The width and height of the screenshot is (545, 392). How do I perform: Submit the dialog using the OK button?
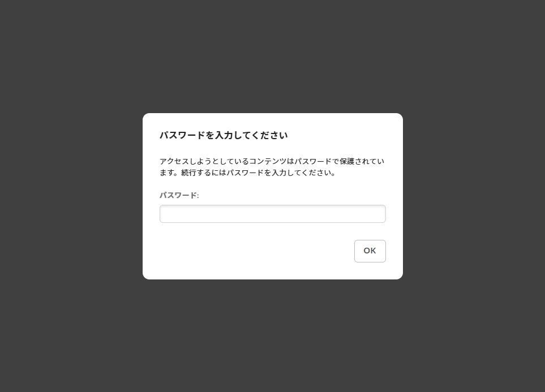click(x=370, y=251)
